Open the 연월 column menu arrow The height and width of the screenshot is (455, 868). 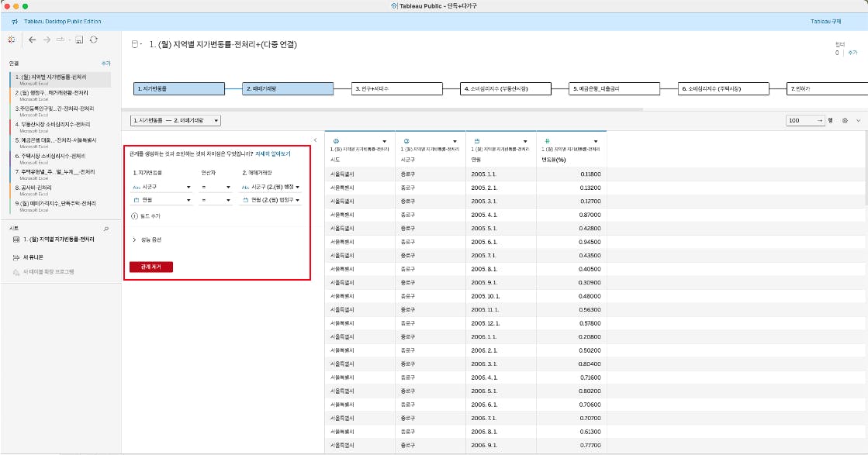point(525,142)
